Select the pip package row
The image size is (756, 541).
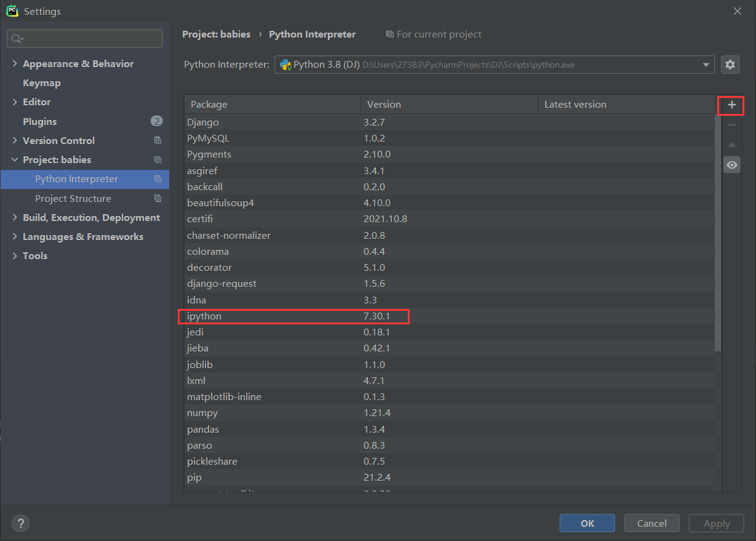click(450, 478)
